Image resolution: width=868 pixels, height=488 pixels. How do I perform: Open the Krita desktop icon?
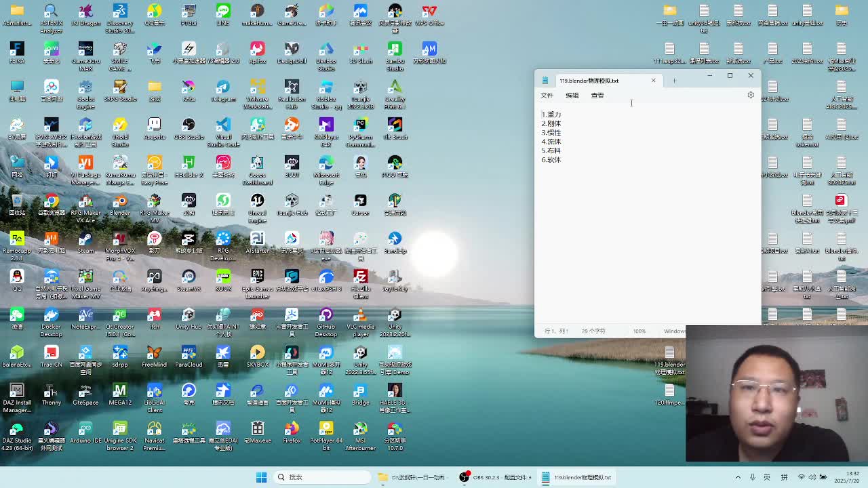[x=189, y=88]
